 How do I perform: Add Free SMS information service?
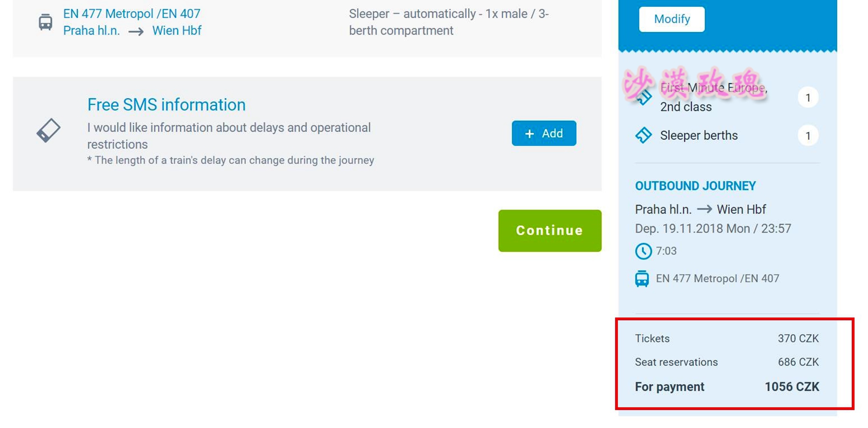click(x=543, y=133)
